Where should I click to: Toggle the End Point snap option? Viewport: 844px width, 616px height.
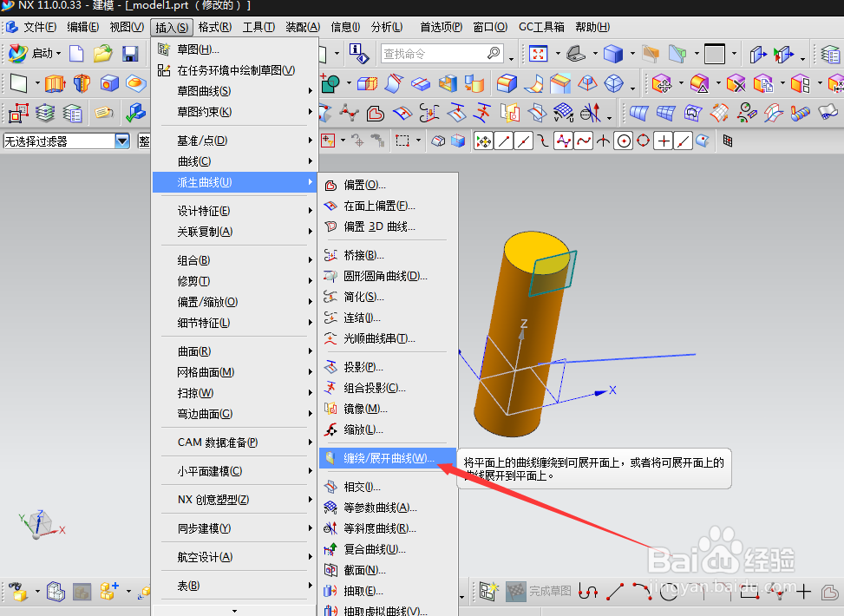pos(504,141)
